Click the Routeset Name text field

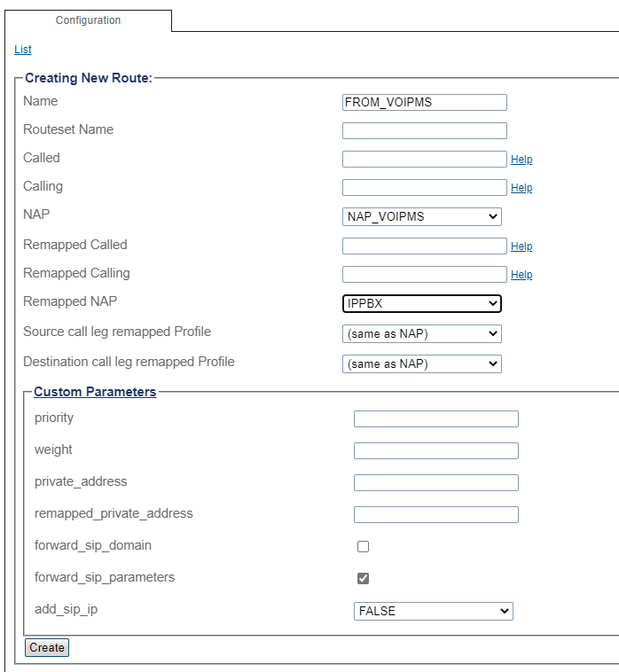coord(424,130)
